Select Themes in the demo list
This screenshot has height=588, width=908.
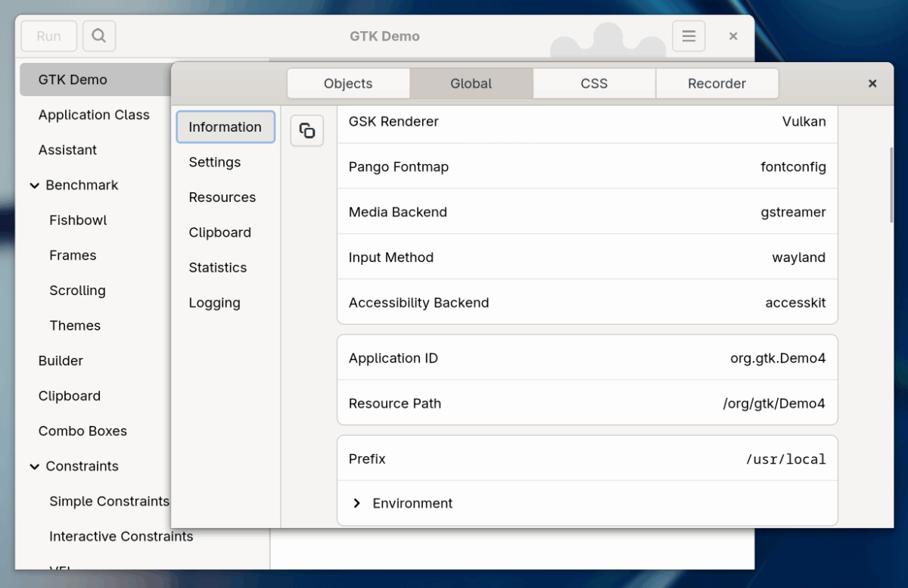coord(76,325)
